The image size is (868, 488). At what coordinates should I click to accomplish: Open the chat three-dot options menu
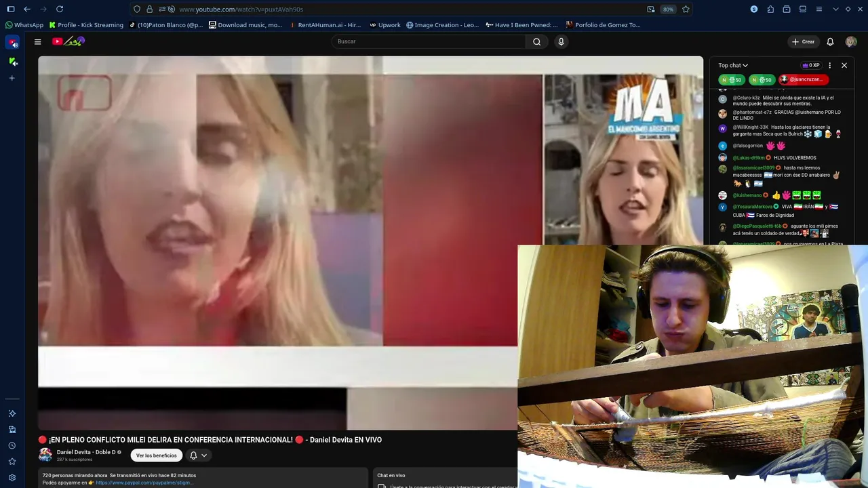[x=829, y=65]
